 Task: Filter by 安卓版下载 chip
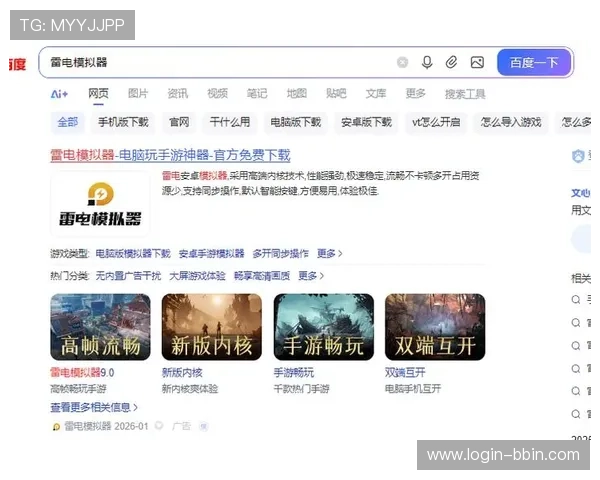tap(366, 122)
